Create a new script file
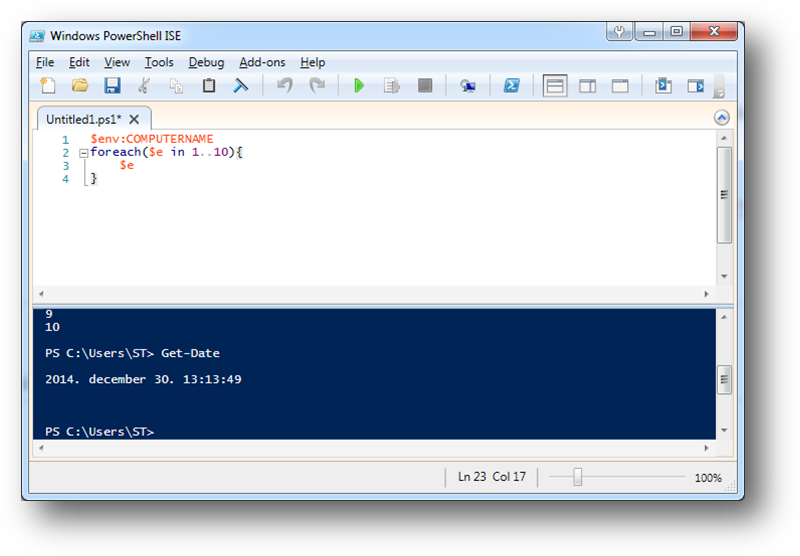 click(48, 85)
